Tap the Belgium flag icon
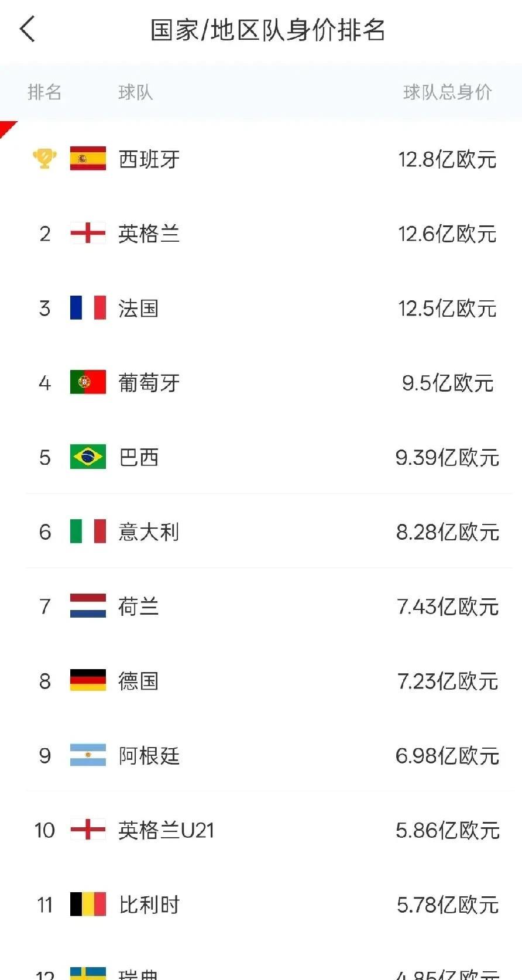Viewport: 522px width, 980px height. (x=88, y=904)
